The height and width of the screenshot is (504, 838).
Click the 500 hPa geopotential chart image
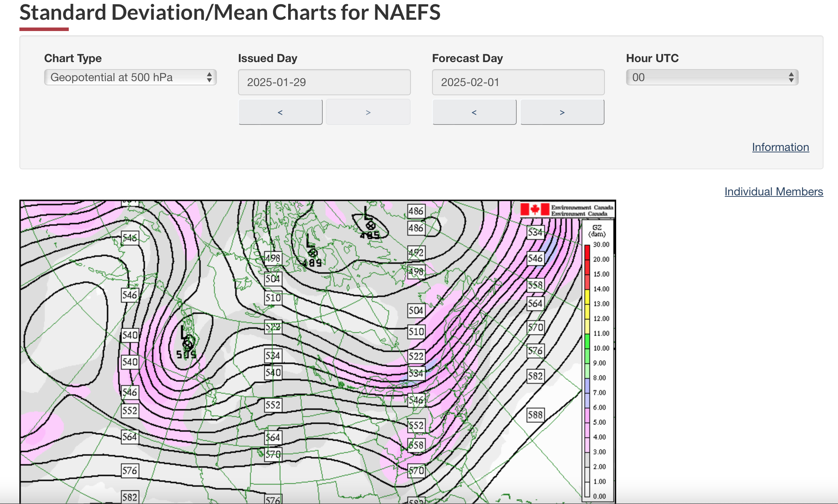click(x=317, y=352)
